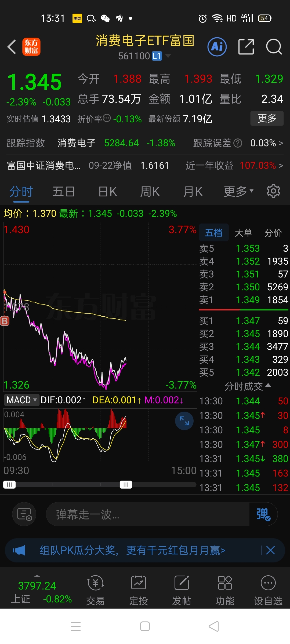The image size is (290, 644).
Task: Open the Ai assistant icon
Action: click(x=217, y=47)
